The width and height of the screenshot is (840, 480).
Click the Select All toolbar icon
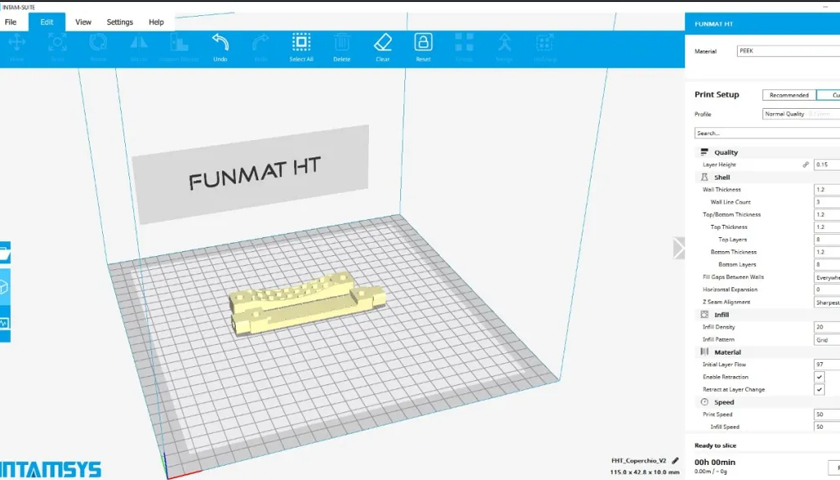(301, 43)
